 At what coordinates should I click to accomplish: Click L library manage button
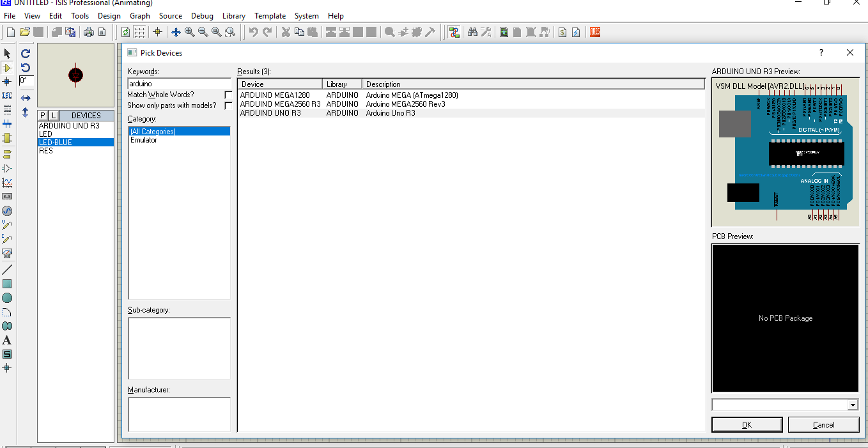(54, 116)
